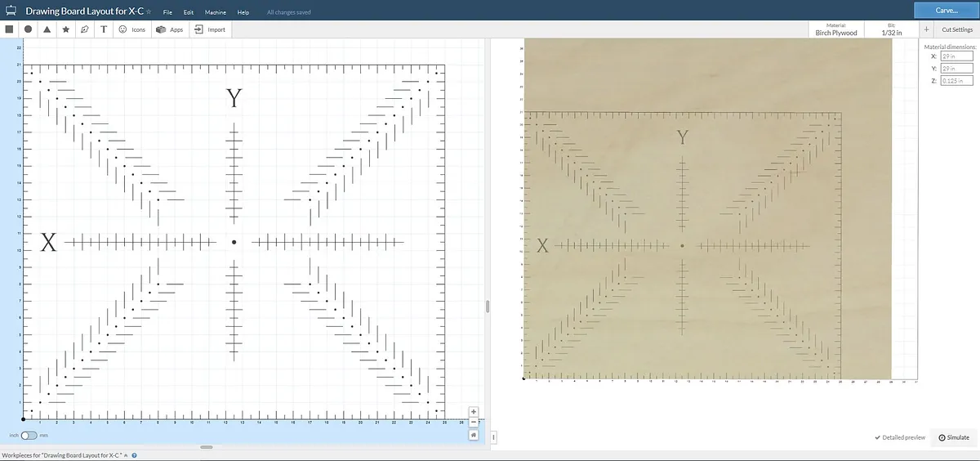Open the Icons library

[132, 29]
